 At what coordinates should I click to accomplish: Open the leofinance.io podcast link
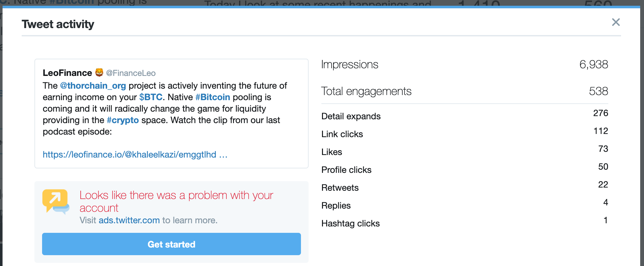click(135, 155)
